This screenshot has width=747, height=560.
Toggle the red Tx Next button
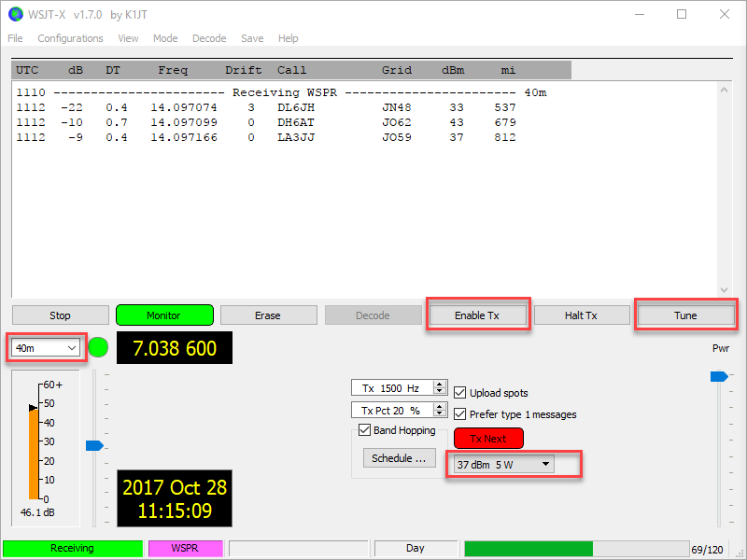pos(488,439)
